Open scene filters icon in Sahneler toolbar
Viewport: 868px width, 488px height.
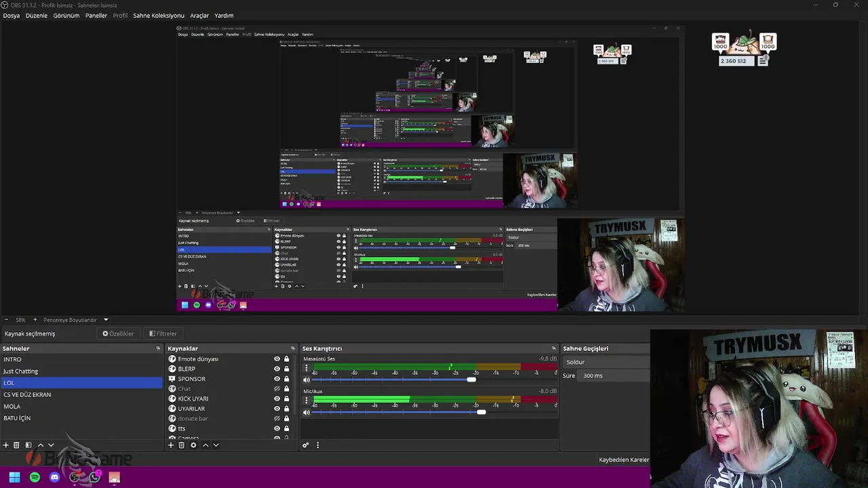[28, 445]
